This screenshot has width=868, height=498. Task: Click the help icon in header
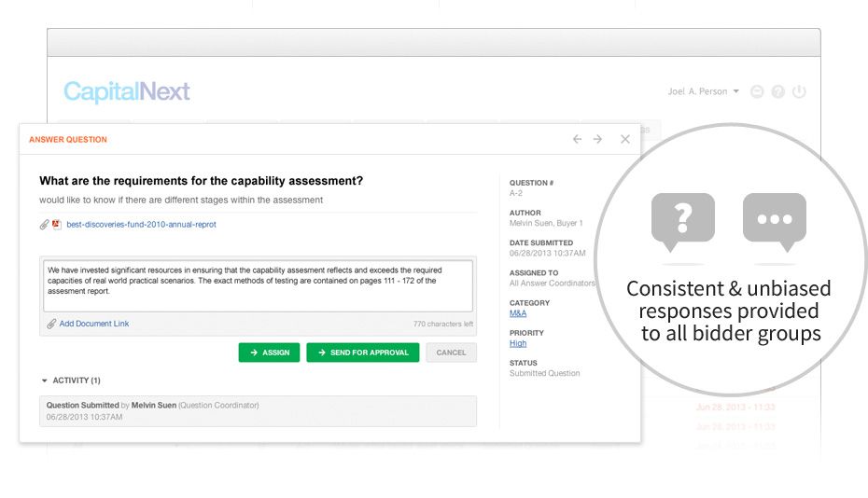coord(777,91)
